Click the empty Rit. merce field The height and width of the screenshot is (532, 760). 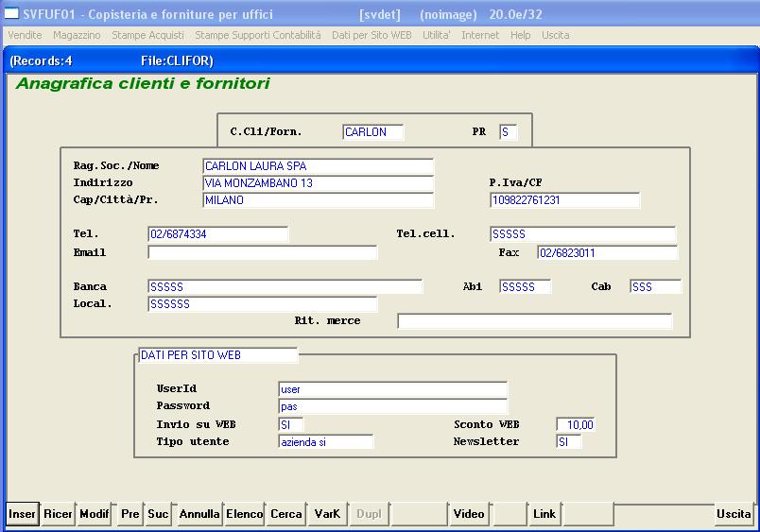click(x=535, y=320)
